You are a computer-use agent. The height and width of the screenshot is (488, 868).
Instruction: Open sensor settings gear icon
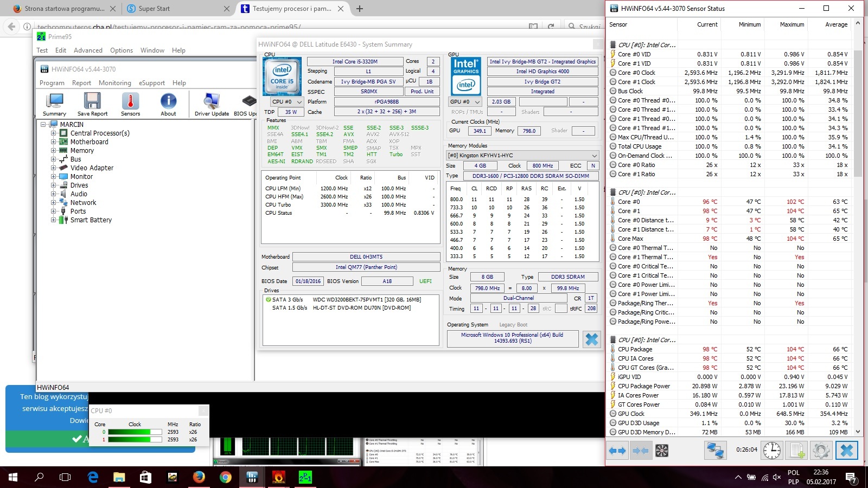(x=821, y=451)
